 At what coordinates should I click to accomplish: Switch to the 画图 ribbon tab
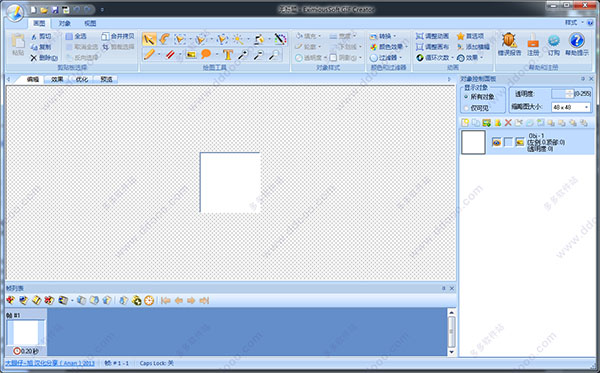click(39, 24)
